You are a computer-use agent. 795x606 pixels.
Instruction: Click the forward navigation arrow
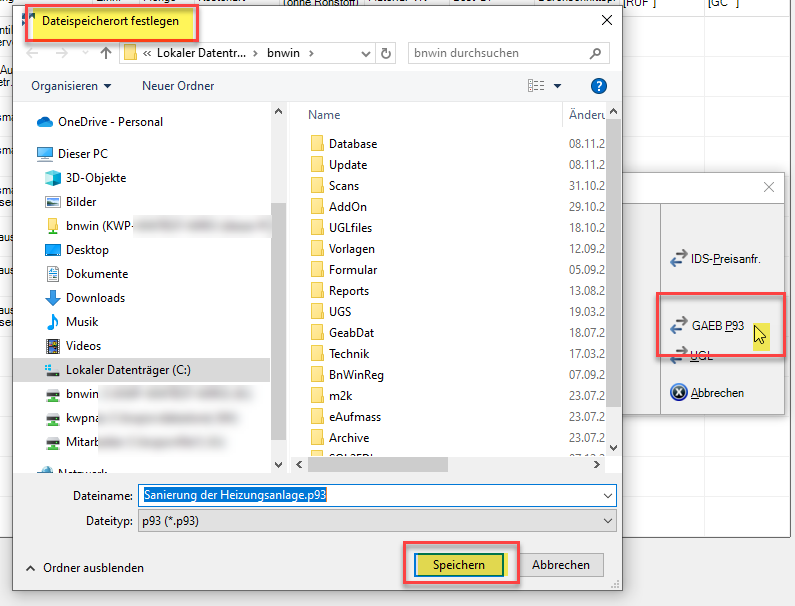point(61,53)
